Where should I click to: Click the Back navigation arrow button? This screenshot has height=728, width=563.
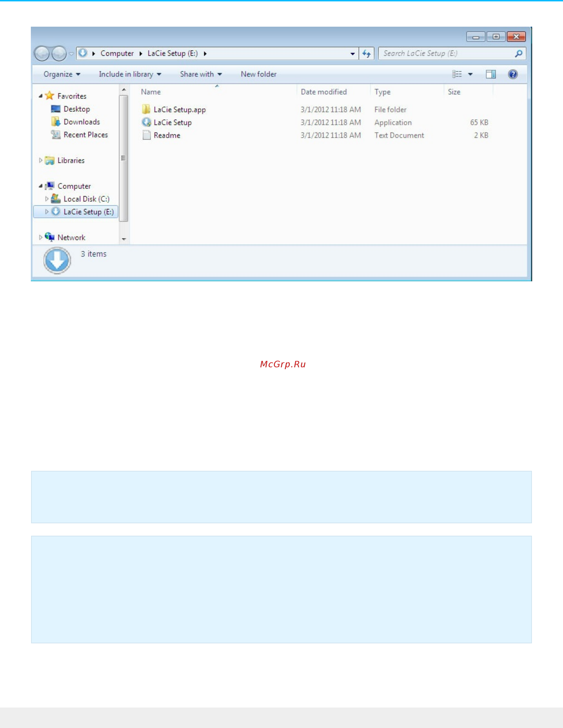[42, 54]
